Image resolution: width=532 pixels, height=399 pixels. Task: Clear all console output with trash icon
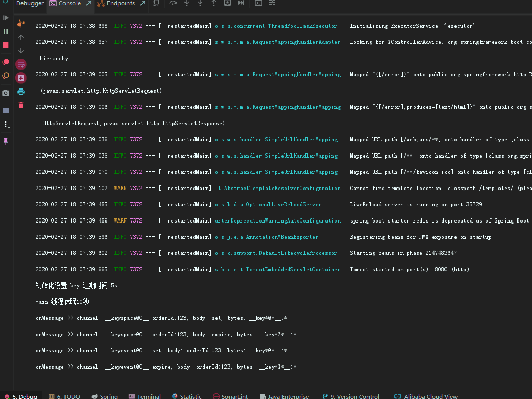tap(20, 105)
